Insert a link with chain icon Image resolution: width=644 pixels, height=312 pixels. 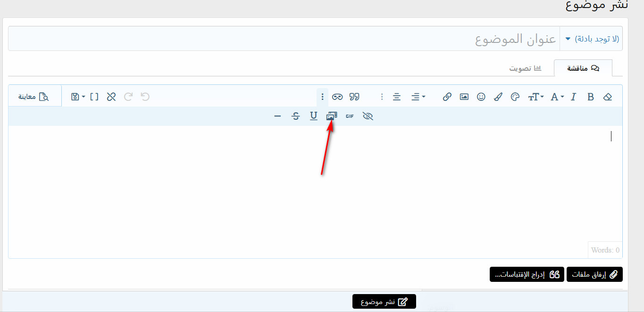click(447, 97)
